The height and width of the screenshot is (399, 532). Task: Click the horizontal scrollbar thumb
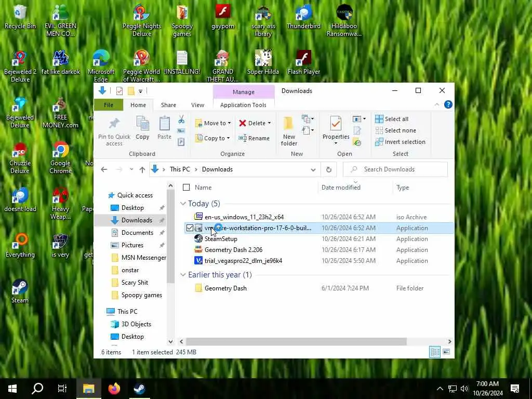coord(296,341)
